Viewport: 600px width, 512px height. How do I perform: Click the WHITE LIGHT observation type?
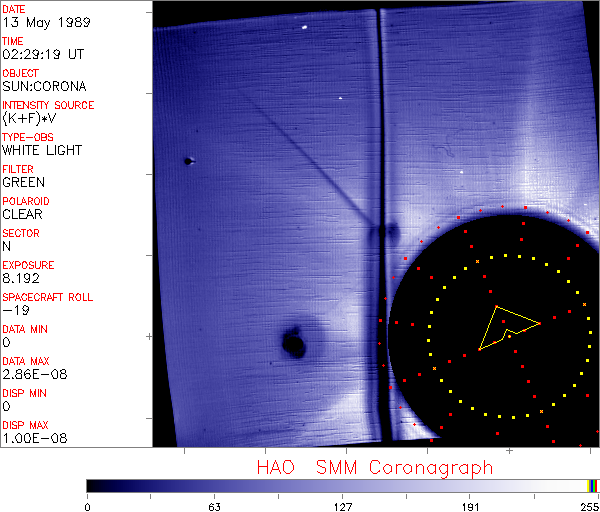pyautogui.click(x=42, y=151)
